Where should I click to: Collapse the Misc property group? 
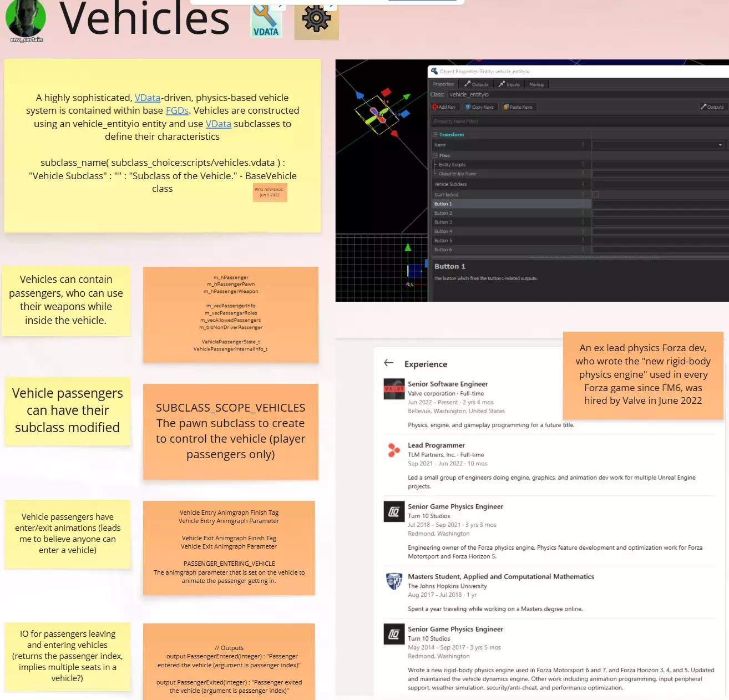pyautogui.click(x=435, y=155)
